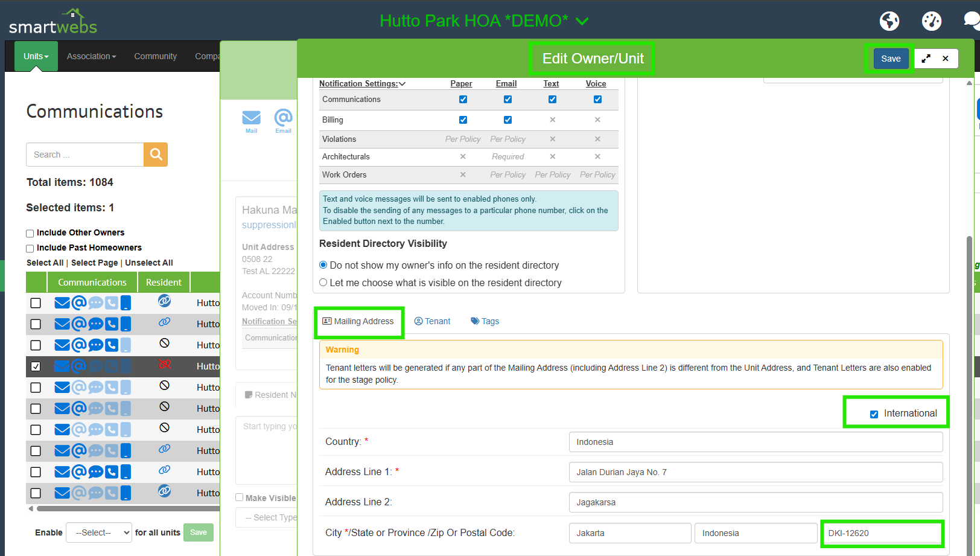Click the orange search magnifier button
This screenshot has height=556, width=980.
156,155
